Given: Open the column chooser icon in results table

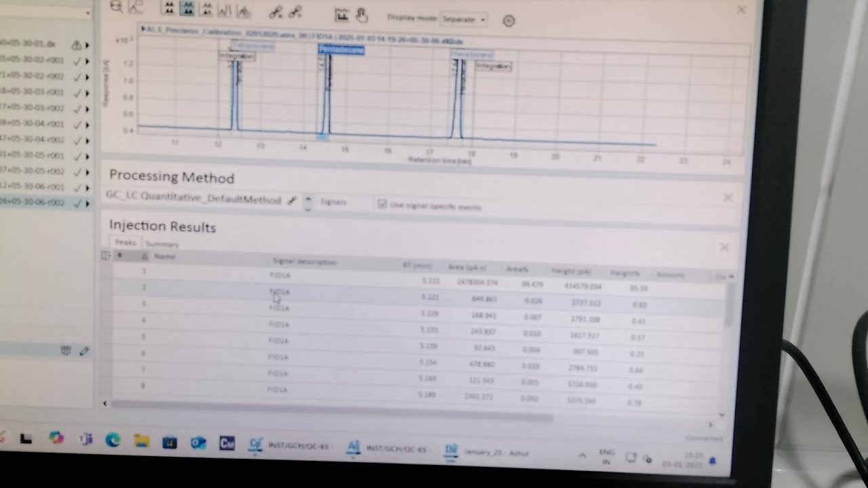Looking at the screenshot, I should pyautogui.click(x=106, y=255).
